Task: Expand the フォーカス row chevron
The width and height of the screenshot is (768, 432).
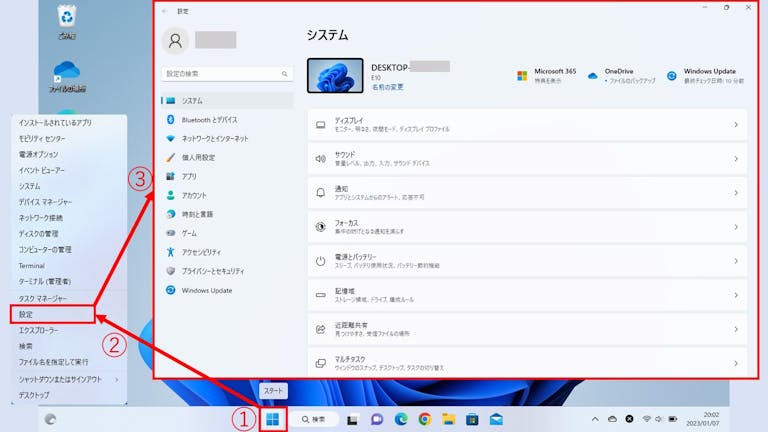Action: tap(736, 227)
